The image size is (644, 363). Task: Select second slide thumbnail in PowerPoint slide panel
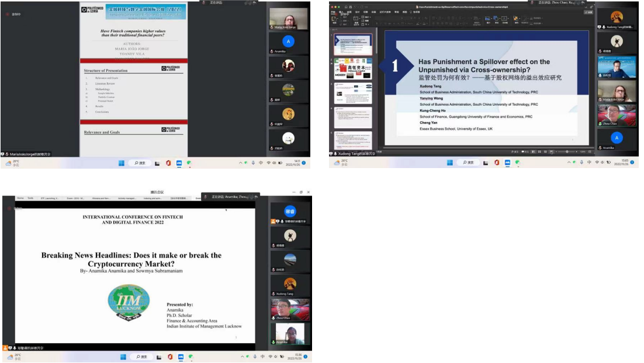click(353, 68)
